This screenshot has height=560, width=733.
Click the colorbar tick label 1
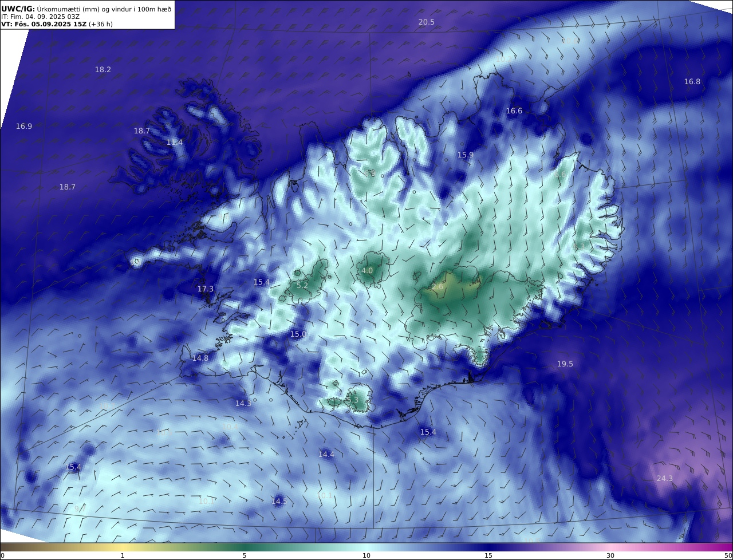[123, 555]
